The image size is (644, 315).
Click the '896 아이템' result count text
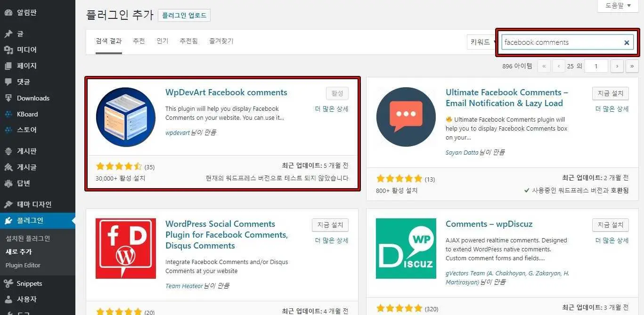[517, 66]
